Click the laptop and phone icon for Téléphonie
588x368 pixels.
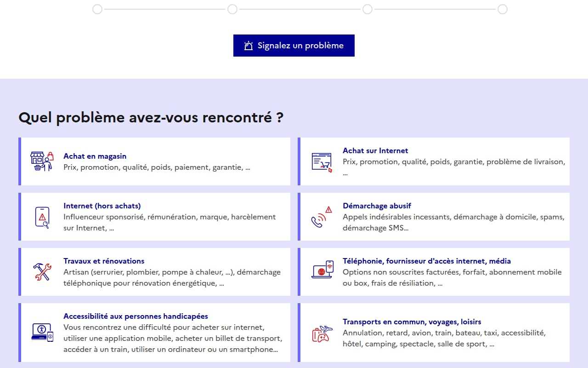(322, 270)
